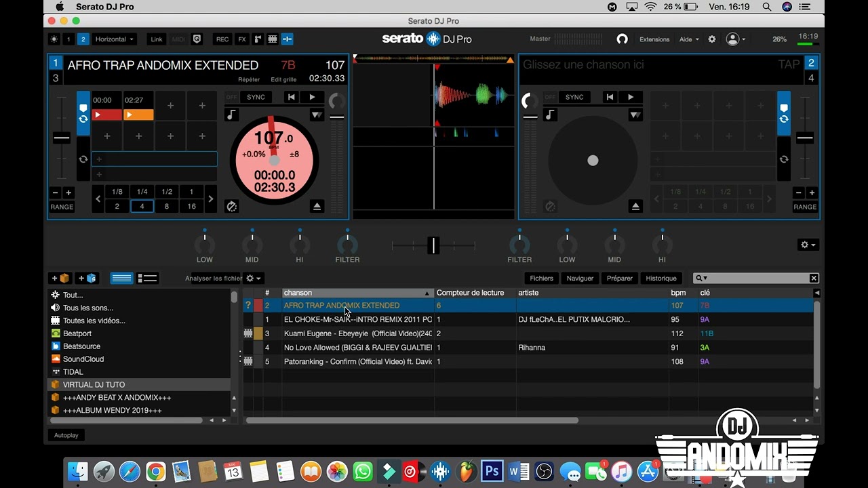Click the library search field
The image size is (868, 488).
pos(755,279)
